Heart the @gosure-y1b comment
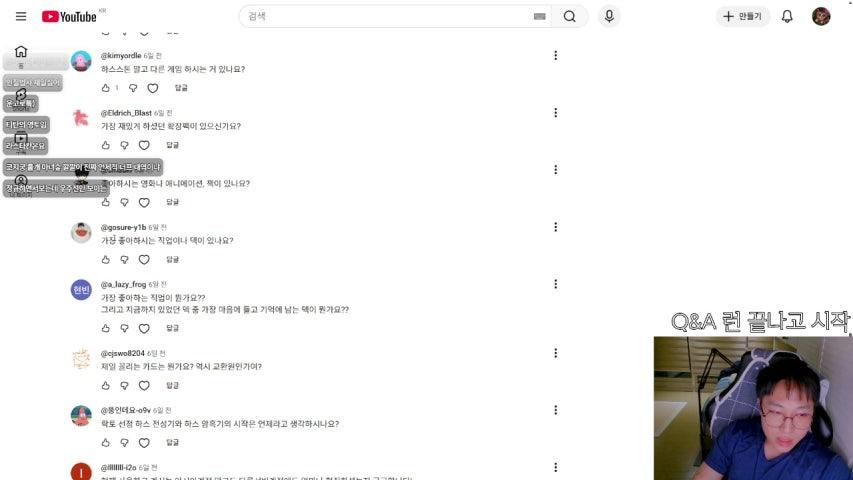This screenshot has height=480, width=853. (x=144, y=260)
